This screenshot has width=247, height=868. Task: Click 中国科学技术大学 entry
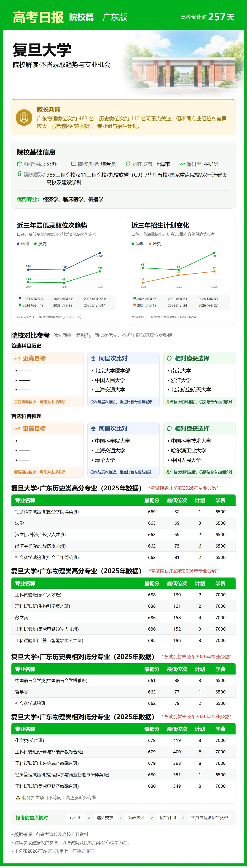(191, 441)
